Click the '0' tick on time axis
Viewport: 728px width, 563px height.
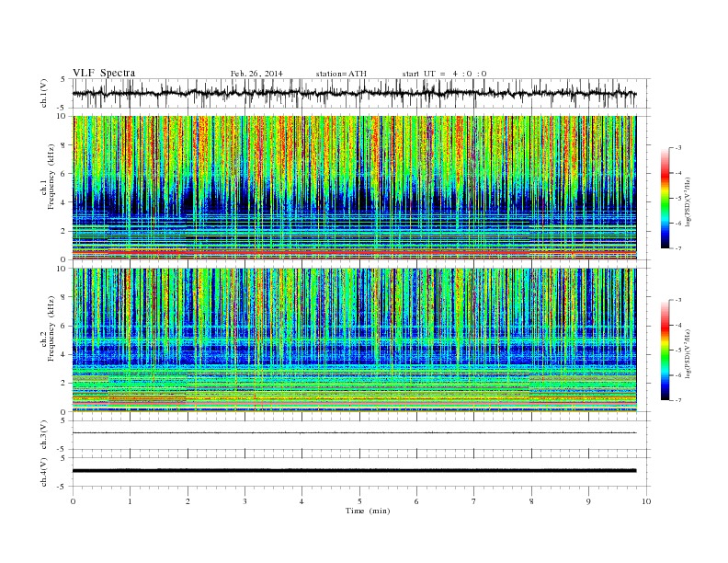point(73,501)
